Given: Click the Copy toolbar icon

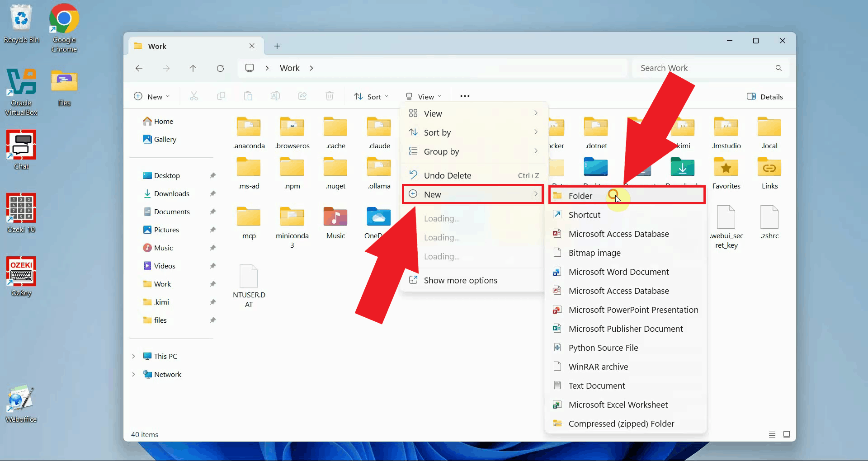Looking at the screenshot, I should click(221, 96).
